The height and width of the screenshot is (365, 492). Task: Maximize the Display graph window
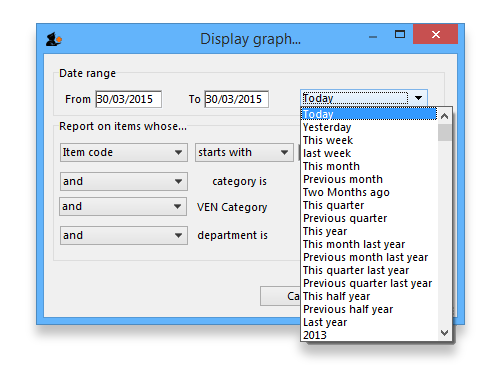(400, 34)
